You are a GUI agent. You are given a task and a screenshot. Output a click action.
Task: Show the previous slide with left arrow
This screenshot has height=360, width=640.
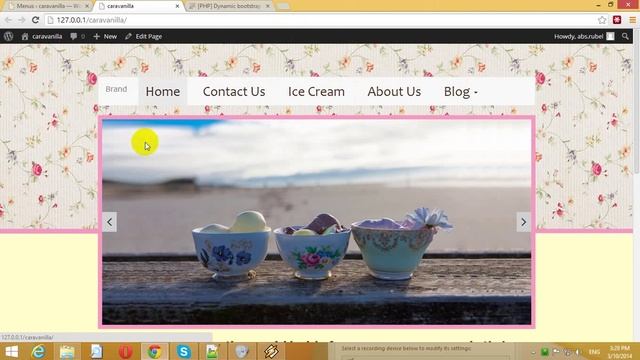[109, 222]
